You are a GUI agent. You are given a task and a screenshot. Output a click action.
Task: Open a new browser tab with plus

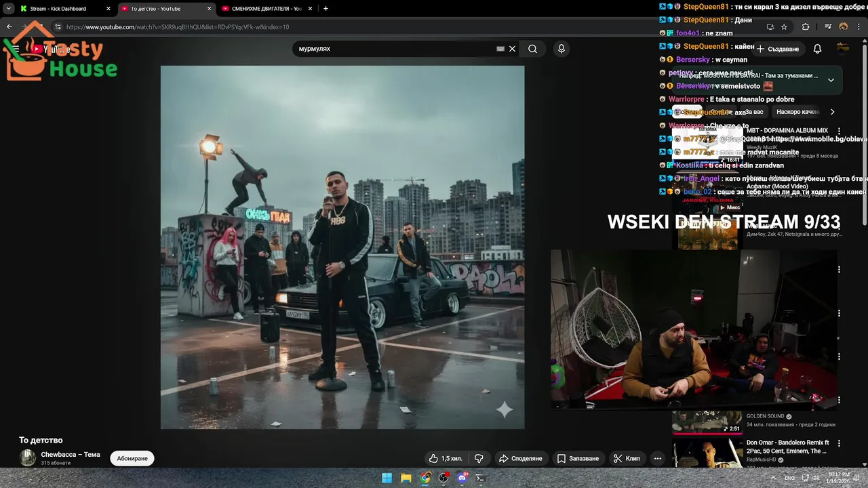[325, 9]
